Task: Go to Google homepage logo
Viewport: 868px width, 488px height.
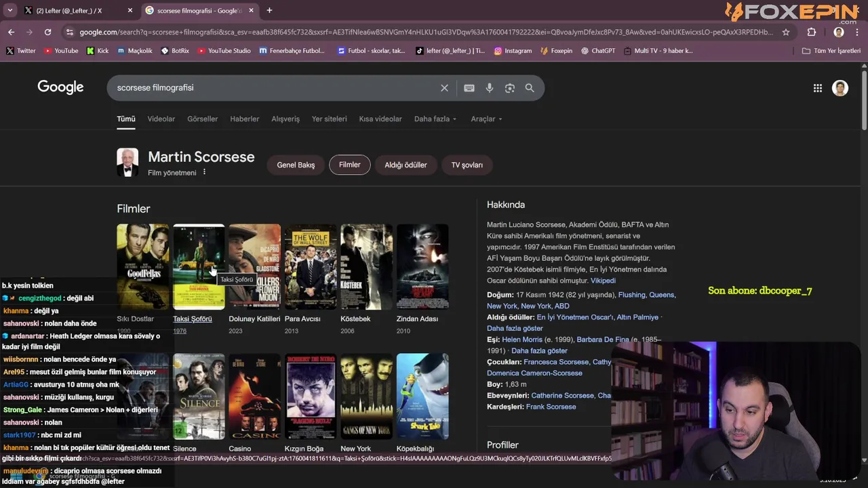Action: tap(60, 87)
